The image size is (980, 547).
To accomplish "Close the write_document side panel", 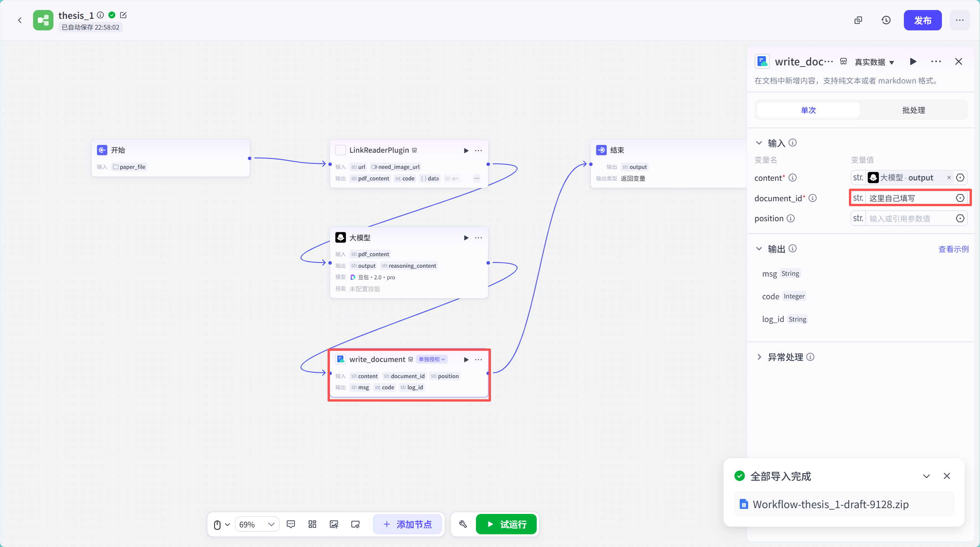I will [x=958, y=62].
